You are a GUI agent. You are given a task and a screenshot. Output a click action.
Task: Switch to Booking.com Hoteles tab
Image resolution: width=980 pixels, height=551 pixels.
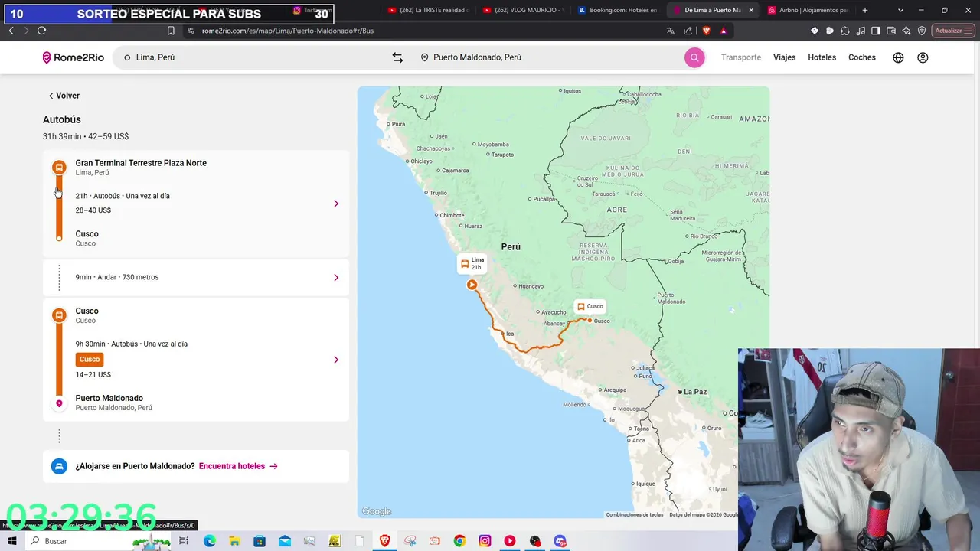617,10
